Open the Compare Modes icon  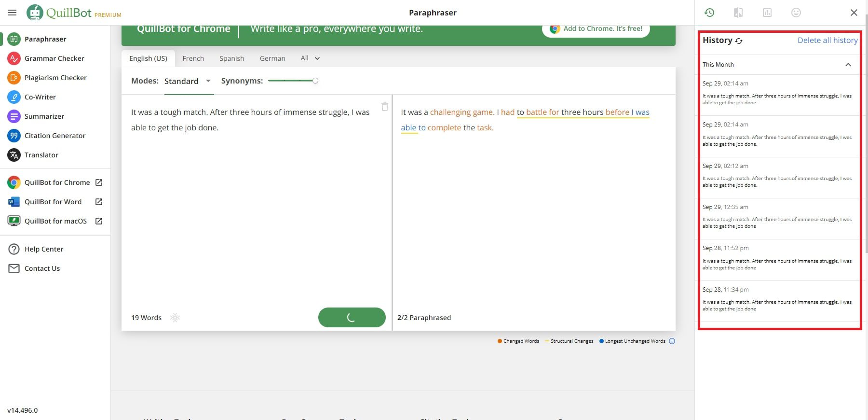[738, 13]
